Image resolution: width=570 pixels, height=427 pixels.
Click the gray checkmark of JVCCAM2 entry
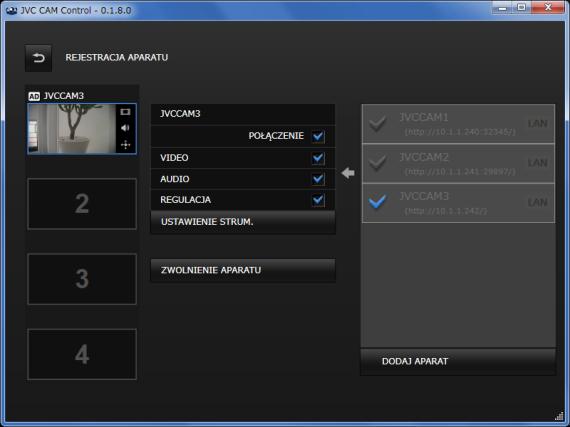(x=377, y=162)
